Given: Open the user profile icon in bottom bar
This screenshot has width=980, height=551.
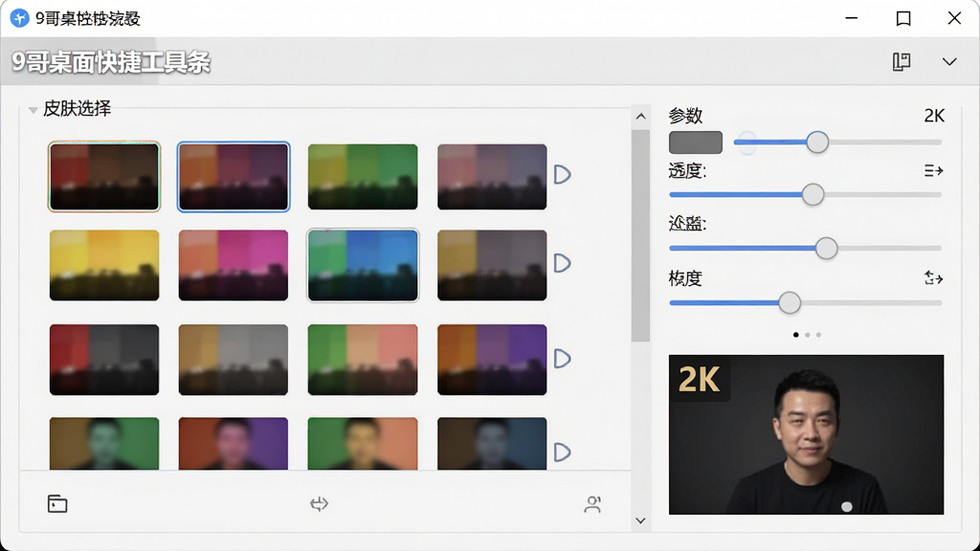Looking at the screenshot, I should click(592, 504).
